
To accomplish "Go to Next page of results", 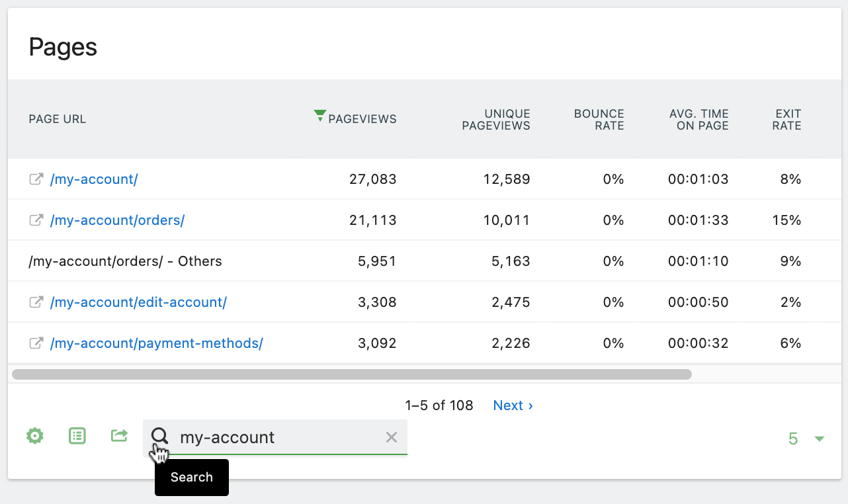I will pos(513,405).
